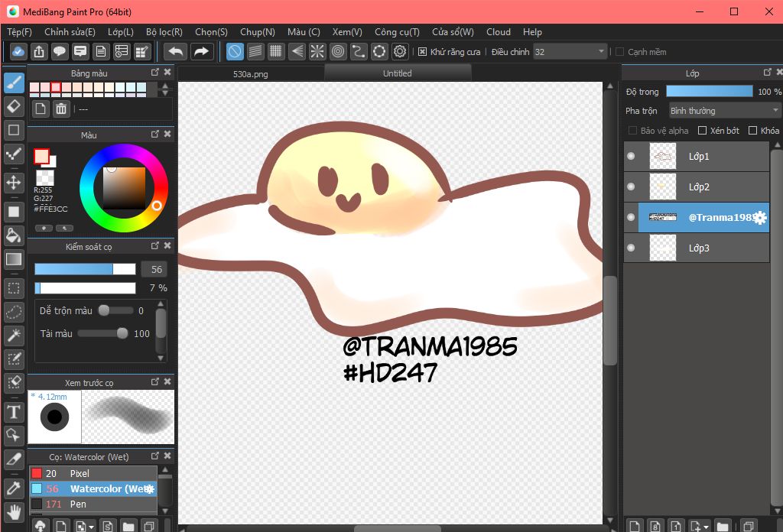The image size is (783, 532).
Task: Enable the vanishing point snap guide
Action: (x=297, y=51)
